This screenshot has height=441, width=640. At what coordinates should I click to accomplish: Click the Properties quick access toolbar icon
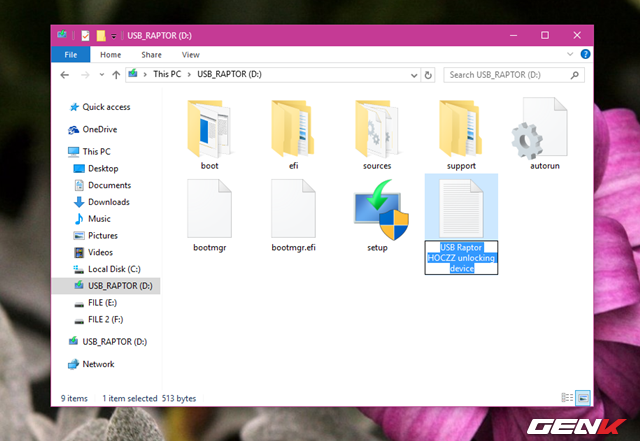(x=85, y=36)
